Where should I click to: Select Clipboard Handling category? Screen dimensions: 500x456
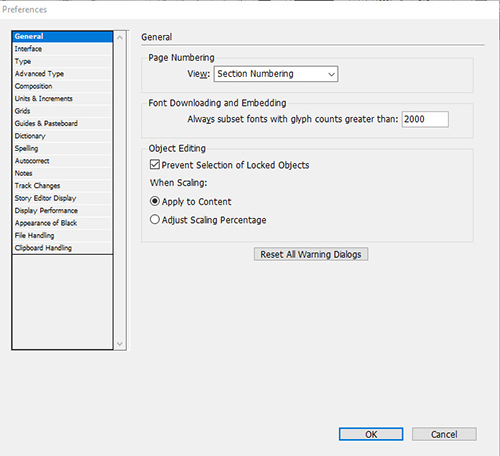62,248
